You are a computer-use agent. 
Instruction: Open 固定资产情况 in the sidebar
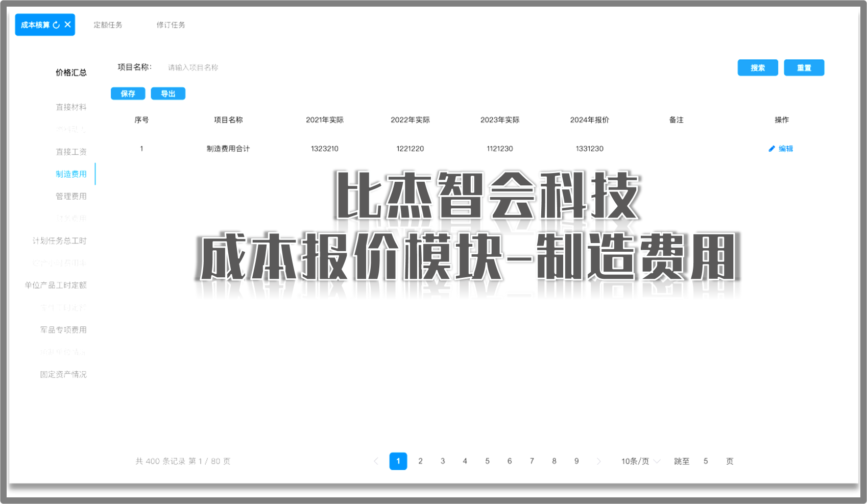pyautogui.click(x=63, y=374)
